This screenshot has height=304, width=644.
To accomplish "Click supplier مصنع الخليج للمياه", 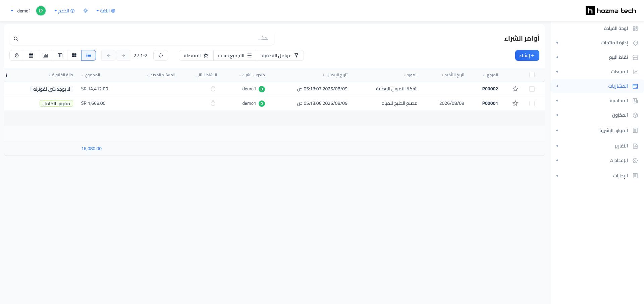I will pyautogui.click(x=399, y=103).
